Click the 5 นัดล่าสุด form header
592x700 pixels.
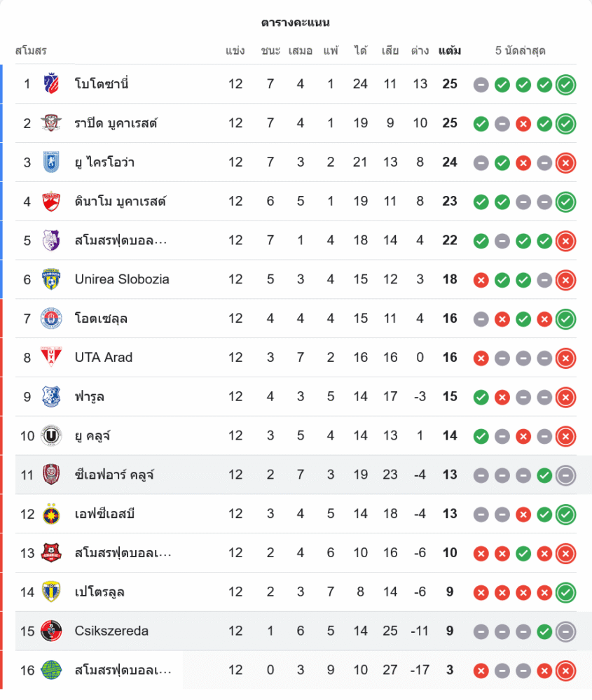pos(520,51)
